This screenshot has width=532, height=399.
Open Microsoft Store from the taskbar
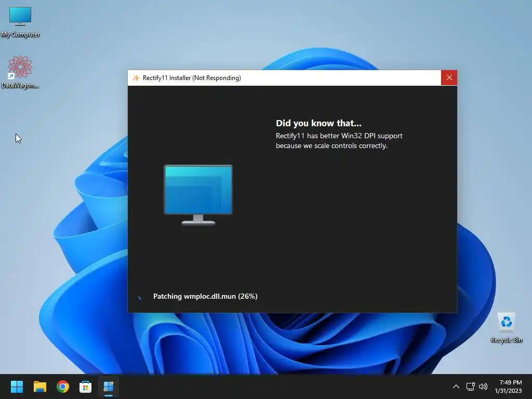pos(86,387)
